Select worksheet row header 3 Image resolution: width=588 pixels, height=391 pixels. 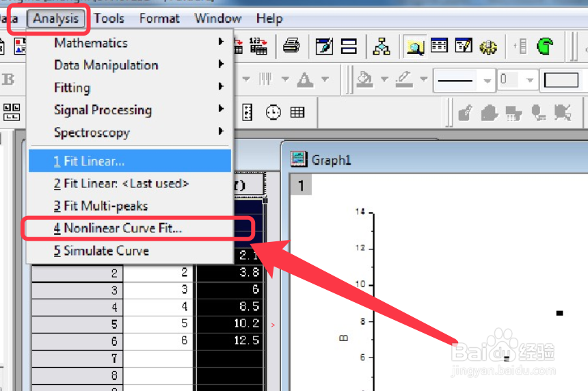click(x=77, y=290)
